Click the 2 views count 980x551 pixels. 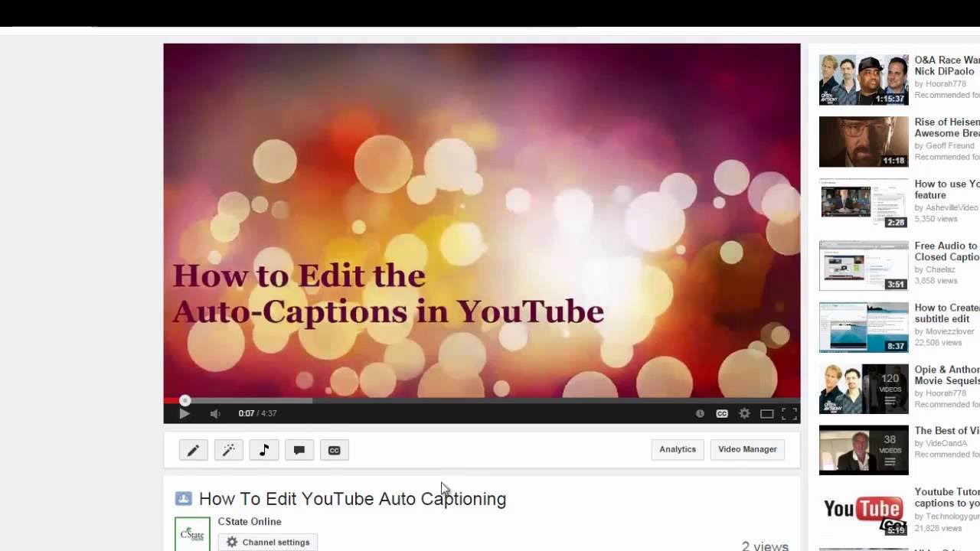765,546
